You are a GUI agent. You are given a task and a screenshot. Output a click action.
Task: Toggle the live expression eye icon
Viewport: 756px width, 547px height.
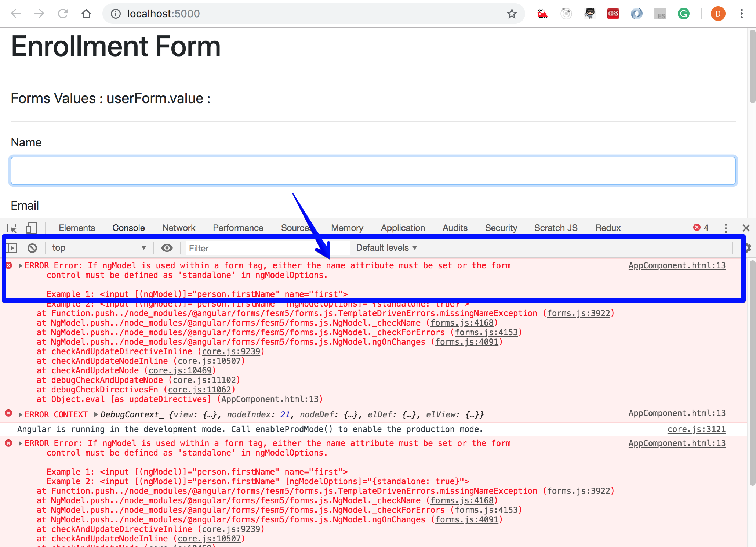[167, 248]
